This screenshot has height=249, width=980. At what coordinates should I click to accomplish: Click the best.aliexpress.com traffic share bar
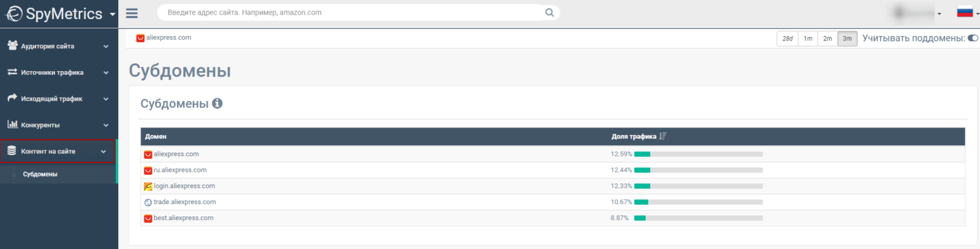pyautogui.click(x=698, y=218)
